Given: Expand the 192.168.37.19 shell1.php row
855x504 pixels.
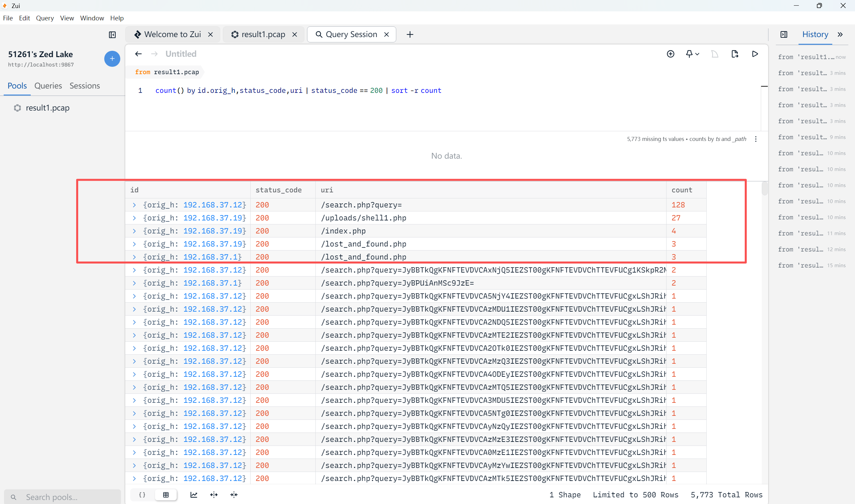Looking at the screenshot, I should (134, 218).
